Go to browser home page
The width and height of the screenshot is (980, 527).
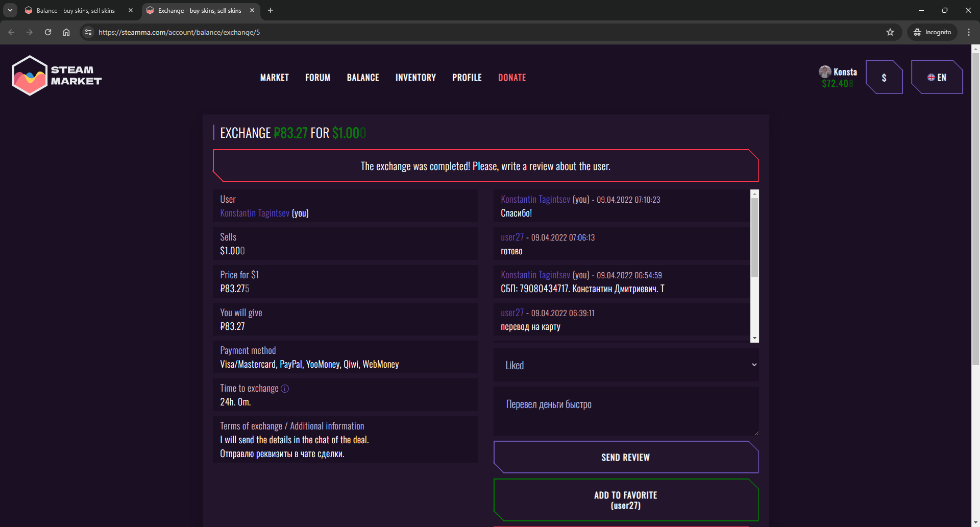[x=66, y=32]
